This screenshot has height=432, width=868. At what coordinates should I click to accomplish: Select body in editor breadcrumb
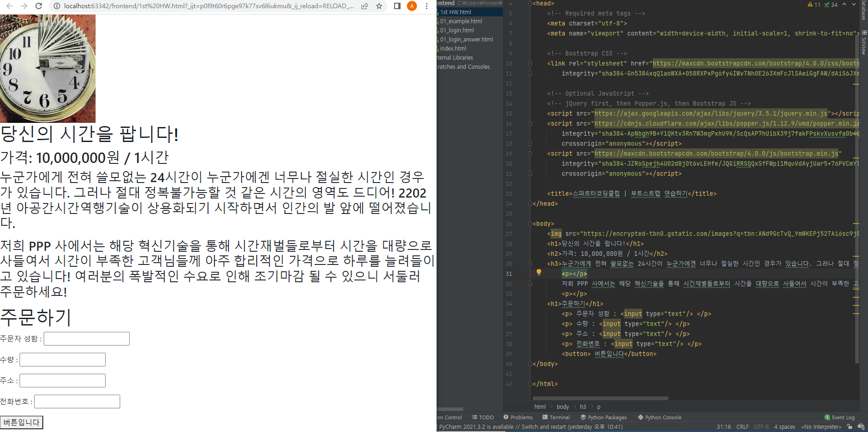click(563, 407)
